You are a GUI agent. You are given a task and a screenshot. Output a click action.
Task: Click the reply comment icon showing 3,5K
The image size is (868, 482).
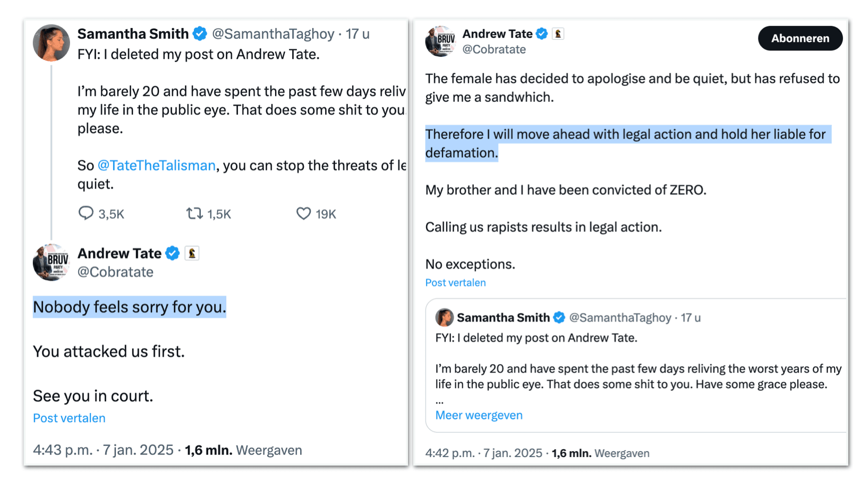pyautogui.click(x=86, y=213)
